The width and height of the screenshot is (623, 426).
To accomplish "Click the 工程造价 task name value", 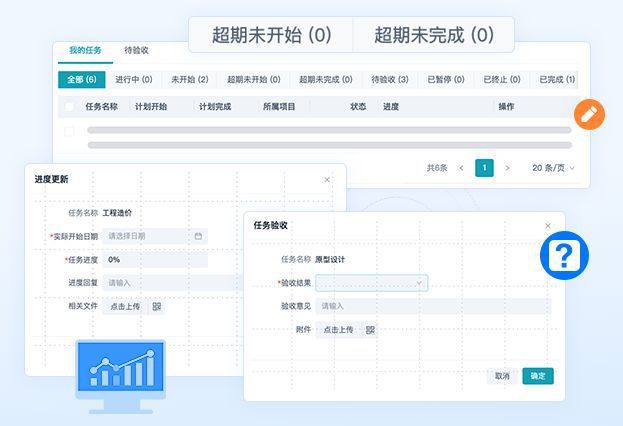I will coord(117,213).
